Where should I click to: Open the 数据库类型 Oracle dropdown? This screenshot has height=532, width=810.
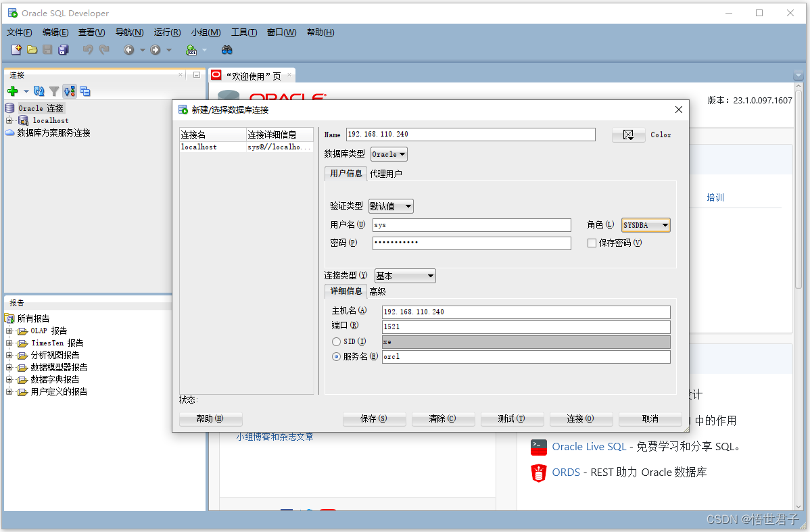[389, 154]
